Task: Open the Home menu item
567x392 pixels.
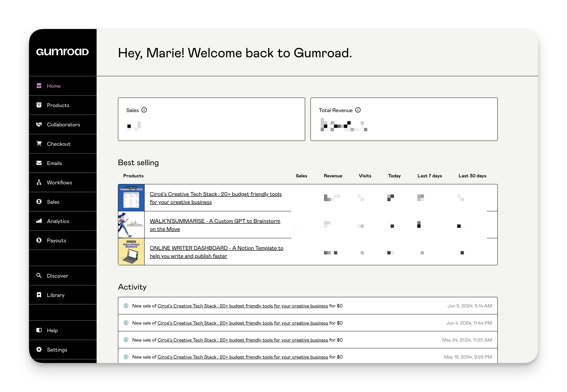Action: point(54,86)
